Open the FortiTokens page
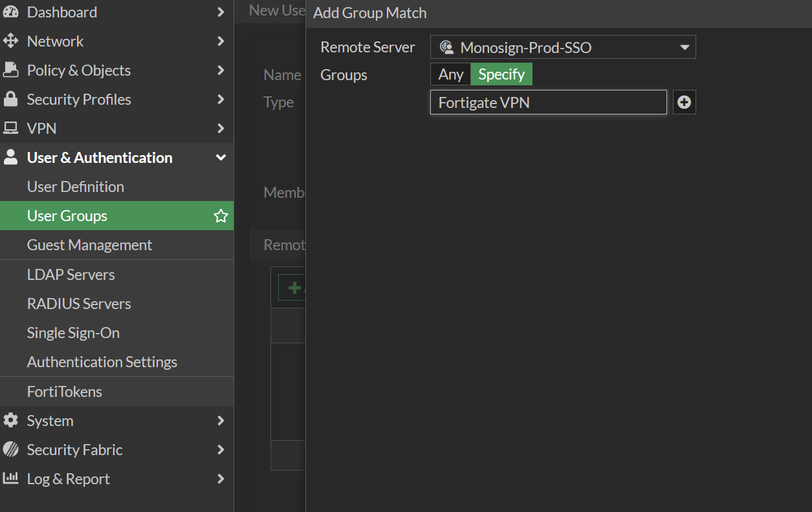 64,391
